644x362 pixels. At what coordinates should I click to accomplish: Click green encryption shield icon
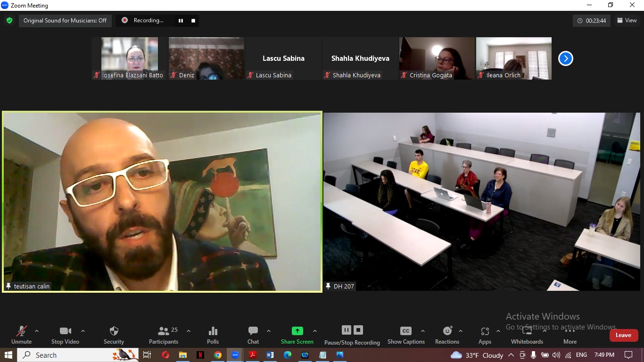point(9,20)
